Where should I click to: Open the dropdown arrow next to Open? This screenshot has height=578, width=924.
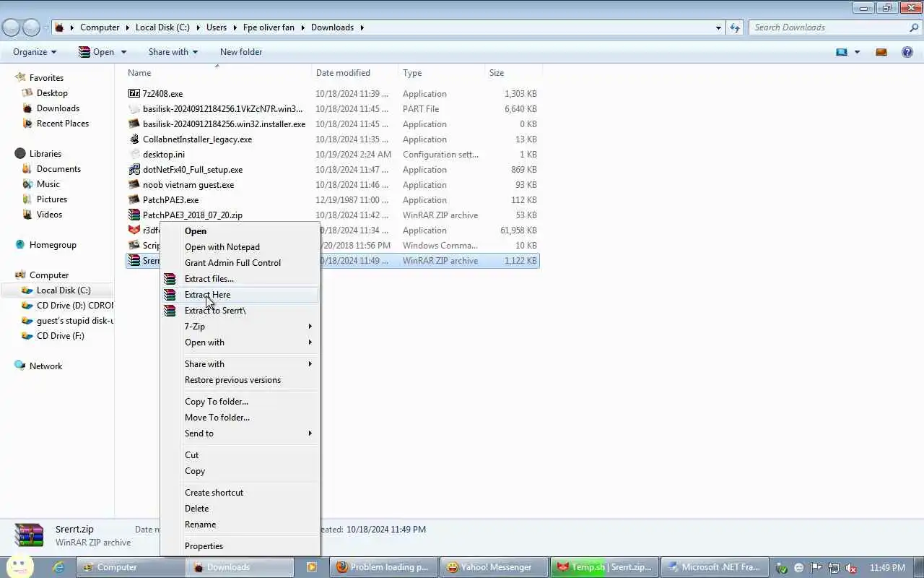click(123, 52)
